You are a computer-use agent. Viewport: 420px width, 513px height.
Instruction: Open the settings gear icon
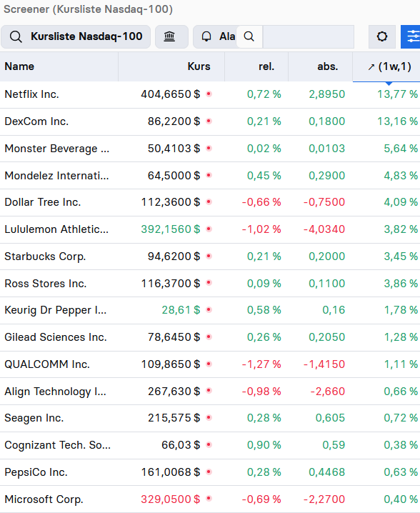(381, 36)
